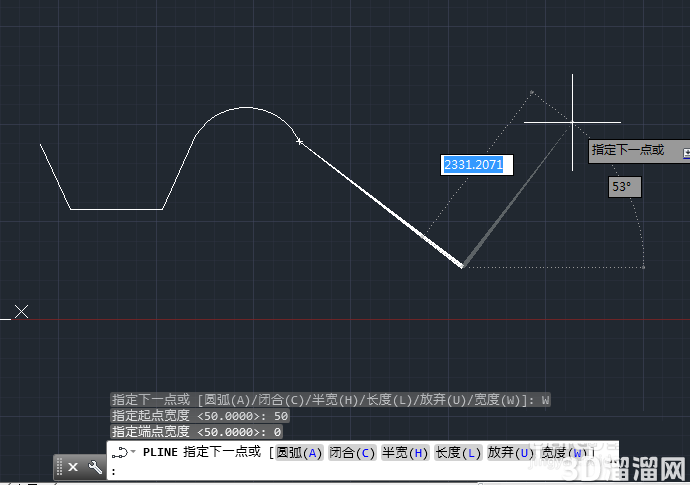
Task: Click history line 指定起点宽度 <50.0000>: 50
Action: (x=200, y=416)
